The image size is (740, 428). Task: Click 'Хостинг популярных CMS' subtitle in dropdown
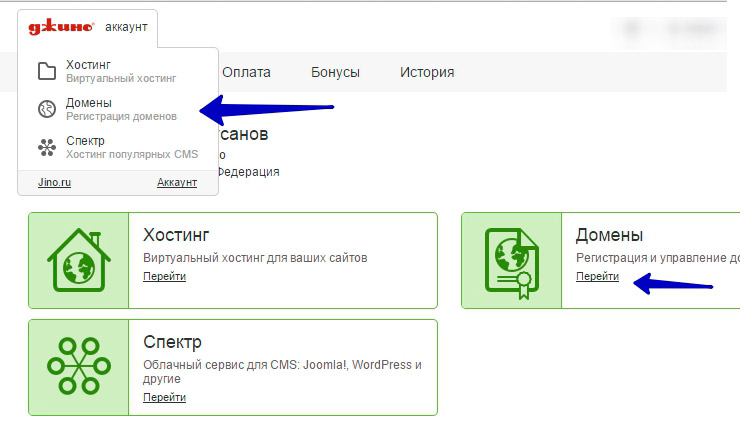(132, 154)
